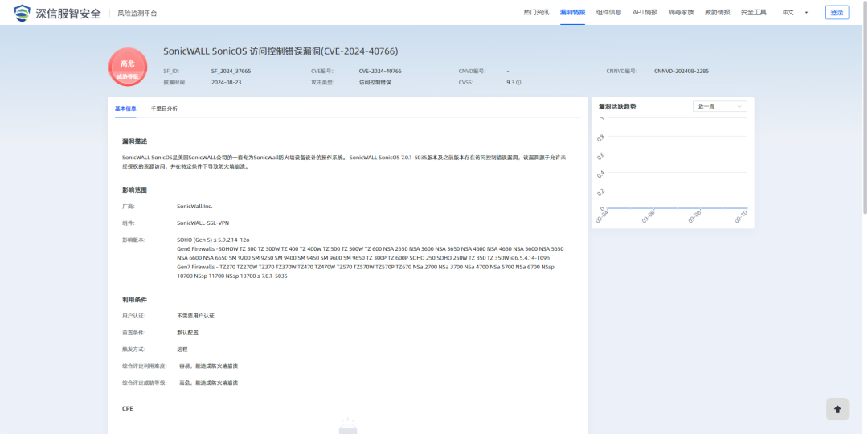
Task: Click 不需要用户认证 value
Action: pyautogui.click(x=195, y=316)
